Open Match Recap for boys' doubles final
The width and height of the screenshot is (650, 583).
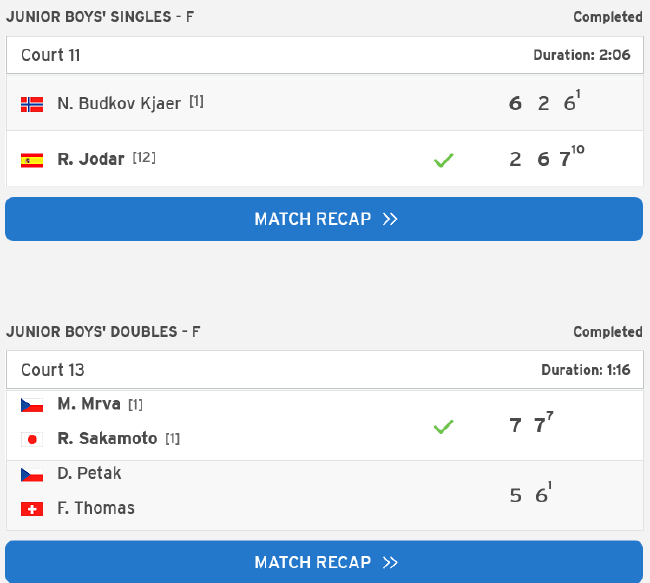tap(324, 562)
